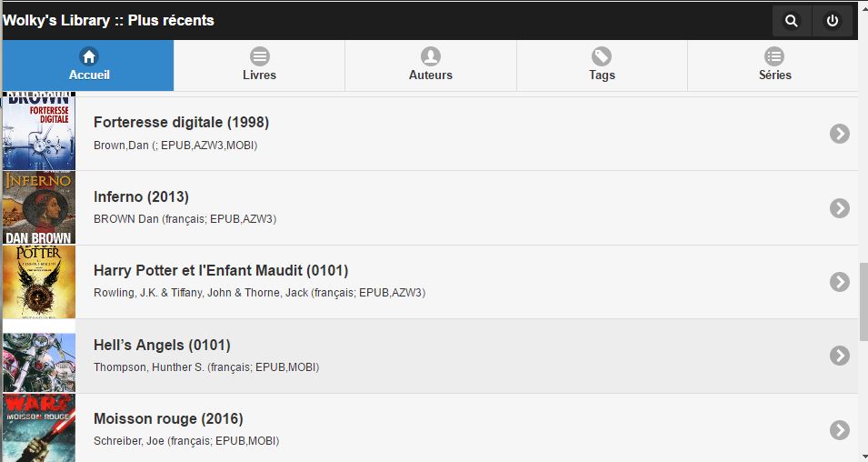Click the search magnifier icon

click(x=792, y=21)
